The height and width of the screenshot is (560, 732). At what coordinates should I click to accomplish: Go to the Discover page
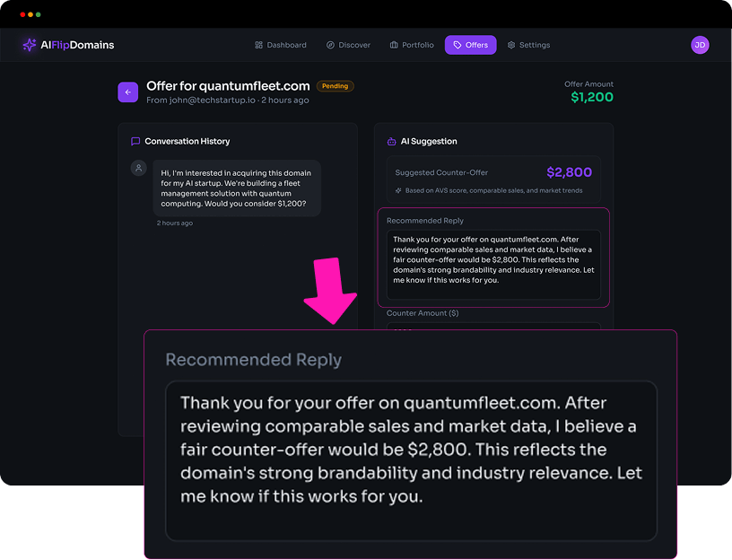coord(348,45)
